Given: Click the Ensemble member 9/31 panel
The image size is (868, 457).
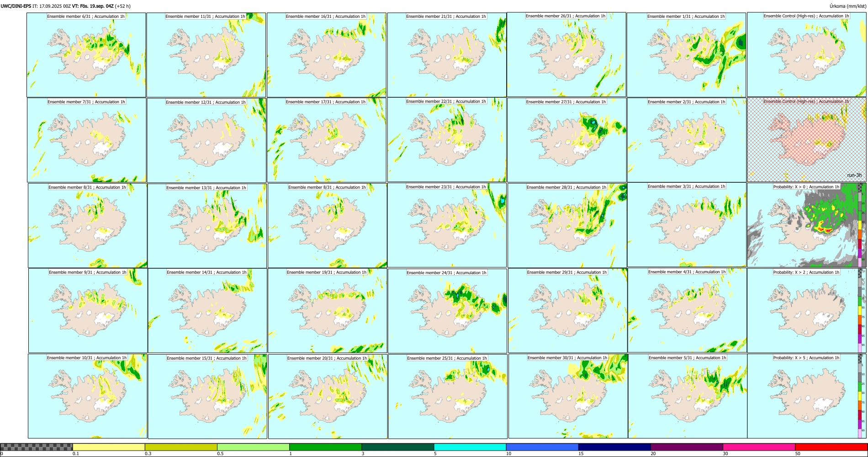Looking at the screenshot, I should click(x=88, y=311).
